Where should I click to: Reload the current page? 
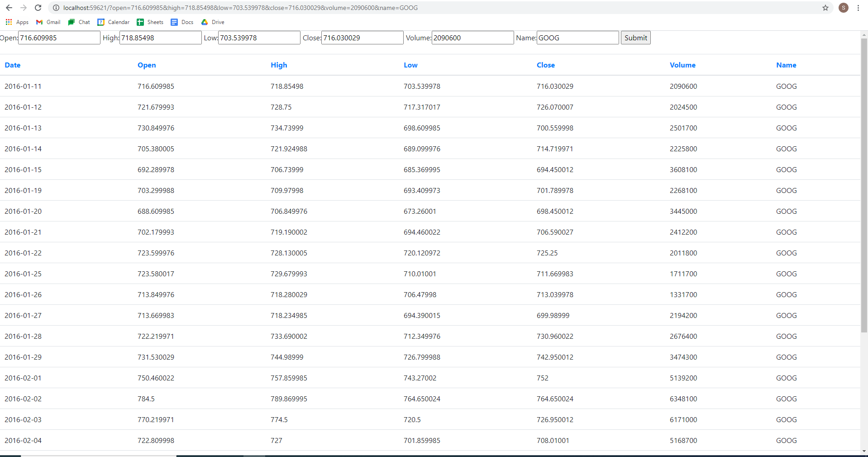(x=38, y=8)
